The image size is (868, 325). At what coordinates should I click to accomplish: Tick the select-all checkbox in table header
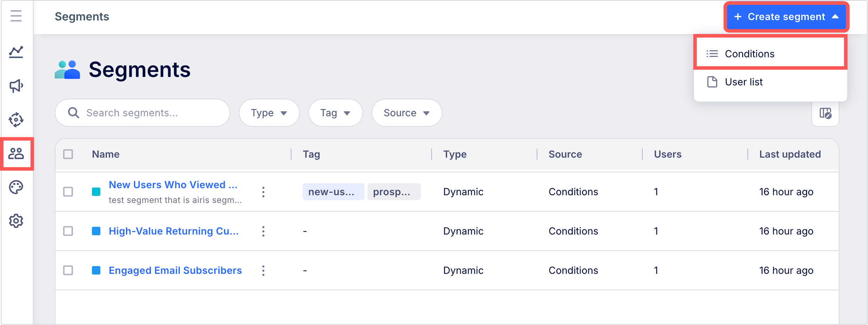coord(68,154)
